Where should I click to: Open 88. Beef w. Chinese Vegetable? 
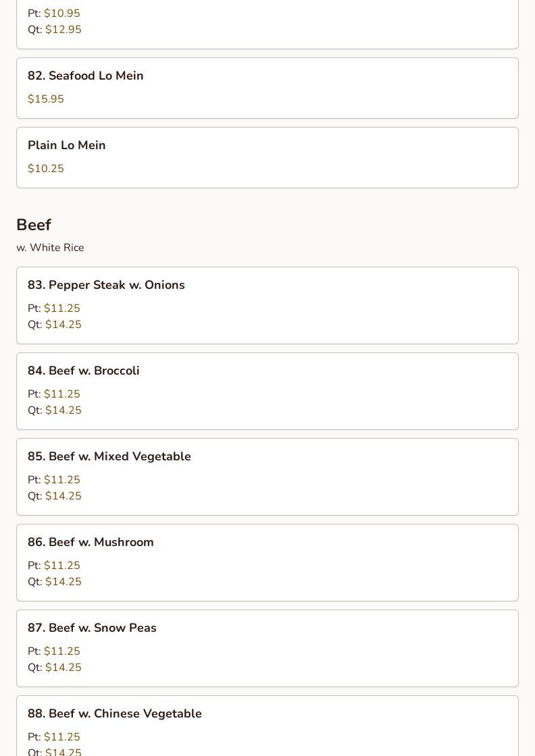point(267,726)
